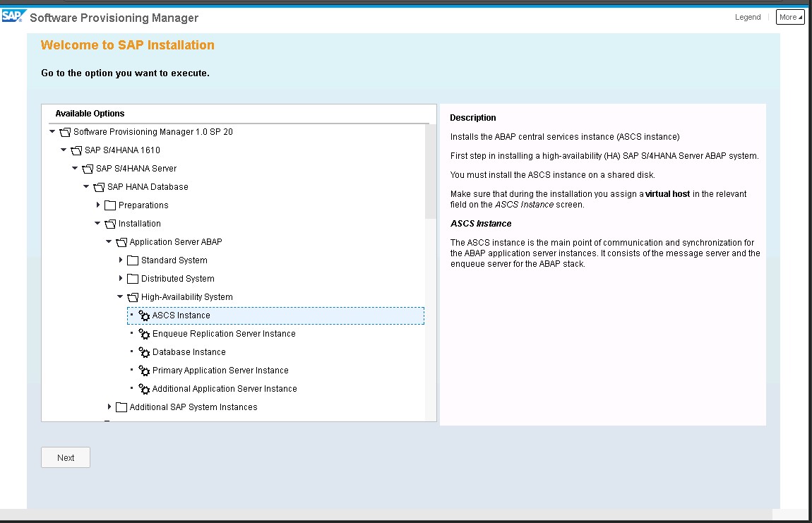The image size is (812, 523).
Task: Click folder icon beside SAP S/4HANA 1610
Action: point(77,150)
